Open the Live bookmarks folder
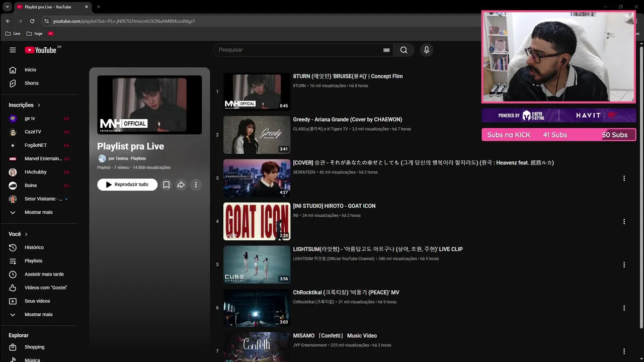This screenshot has height=362, width=644. tap(13, 34)
